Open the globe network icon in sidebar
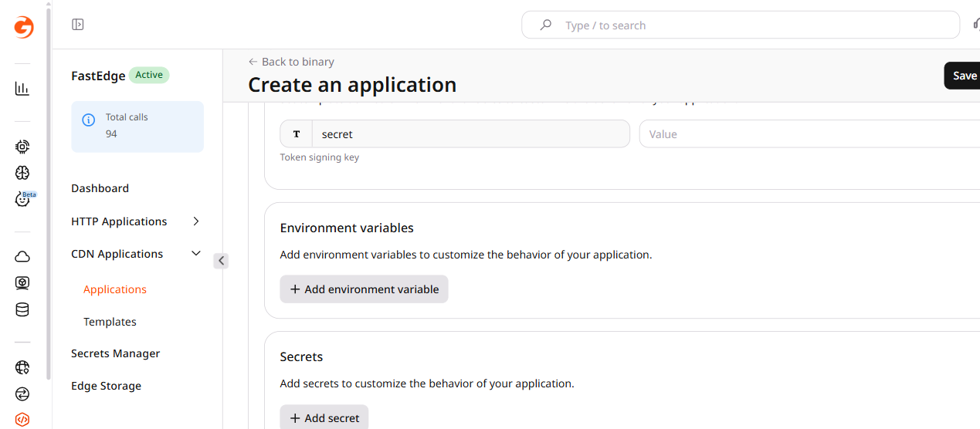The image size is (980, 429). tap(22, 367)
